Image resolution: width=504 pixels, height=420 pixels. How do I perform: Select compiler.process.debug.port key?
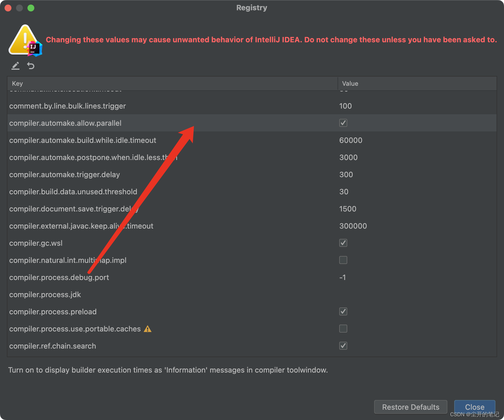coord(59,277)
